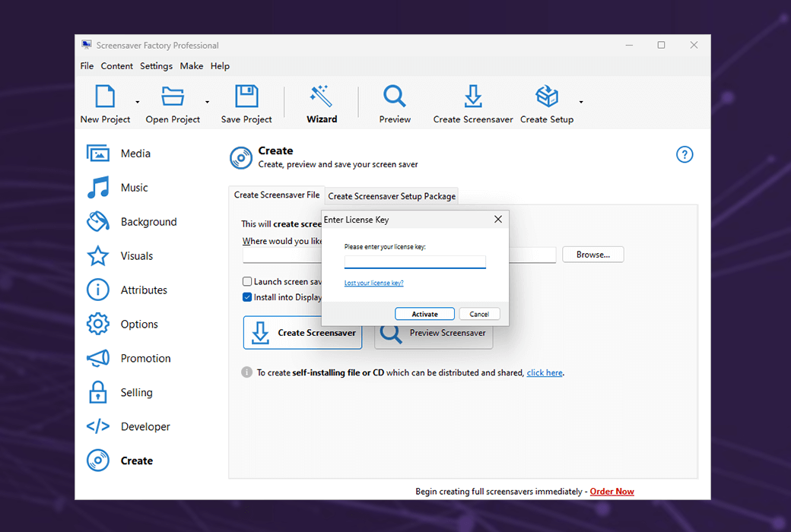The image size is (791, 532).
Task: Switch to Create Screensaver File tab
Action: coord(276,195)
